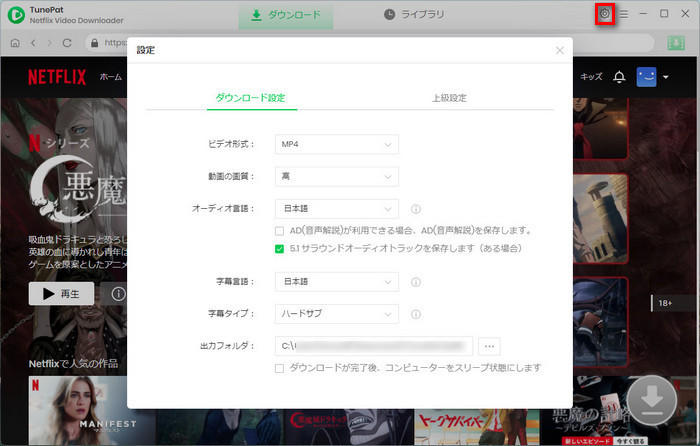Screen dimensions: 700x446
Task: Click the info icon beside 字幕言語
Action: tap(416, 282)
